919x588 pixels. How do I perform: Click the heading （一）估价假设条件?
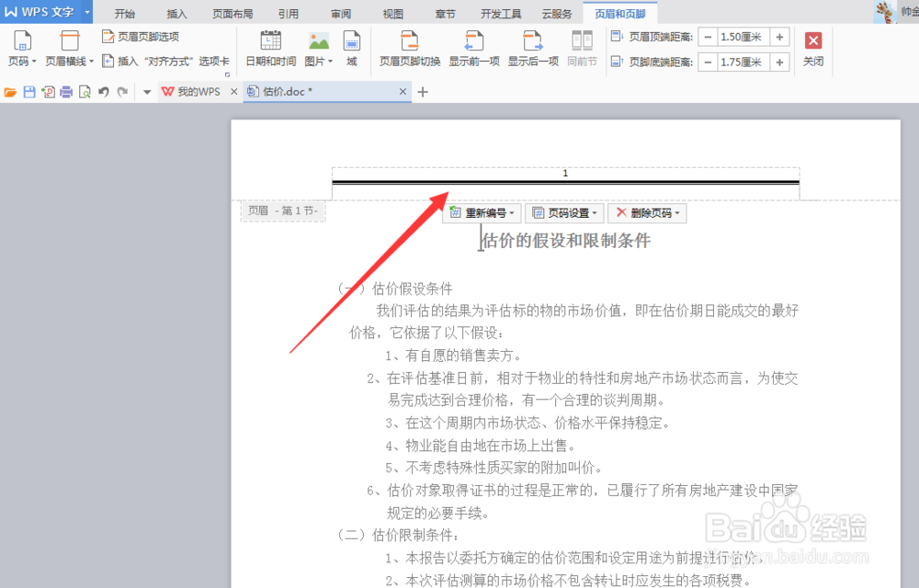(394, 288)
